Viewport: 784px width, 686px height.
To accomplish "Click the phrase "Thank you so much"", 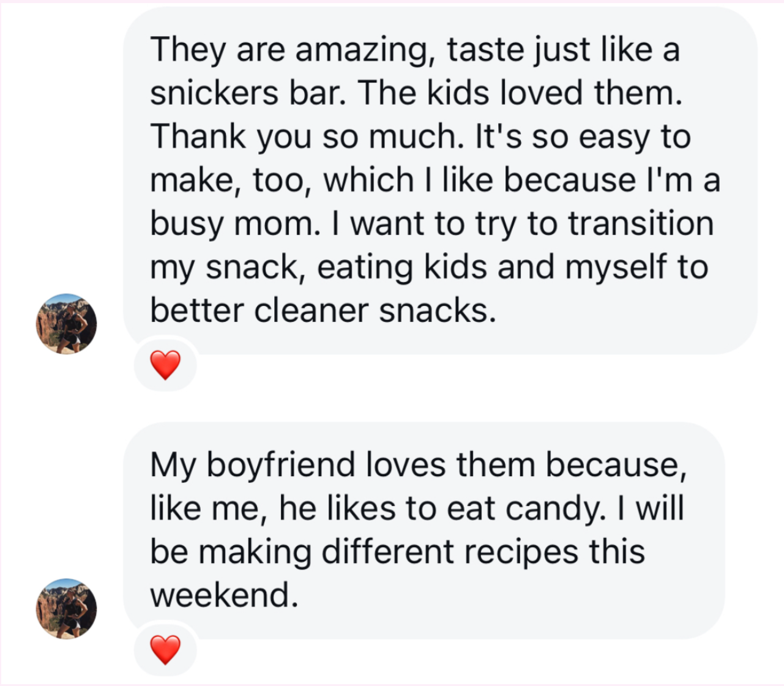I will (307, 136).
